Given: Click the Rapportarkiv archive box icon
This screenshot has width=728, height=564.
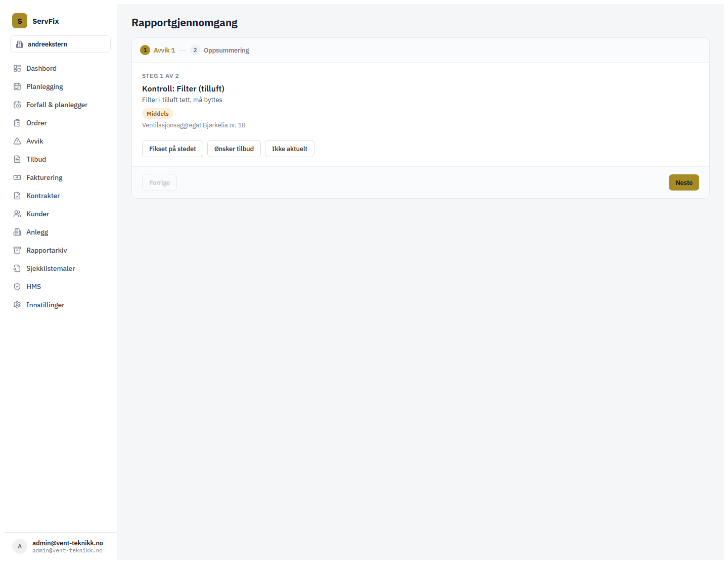Looking at the screenshot, I should click(17, 250).
